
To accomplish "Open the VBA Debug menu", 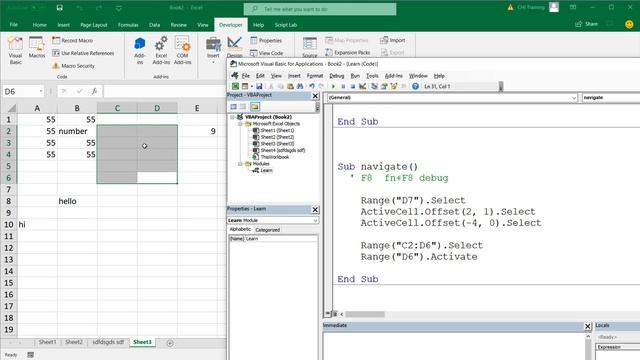I will coord(337,76).
